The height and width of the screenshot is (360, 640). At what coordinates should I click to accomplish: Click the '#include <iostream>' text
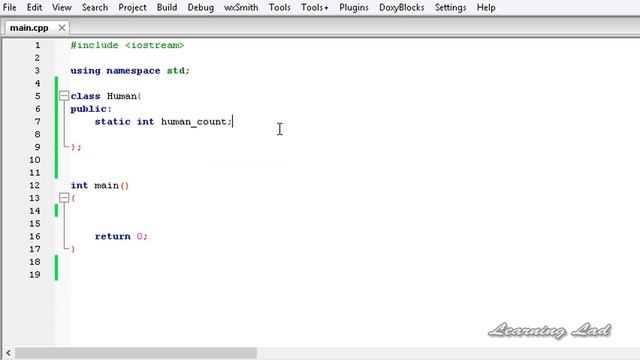point(127,45)
